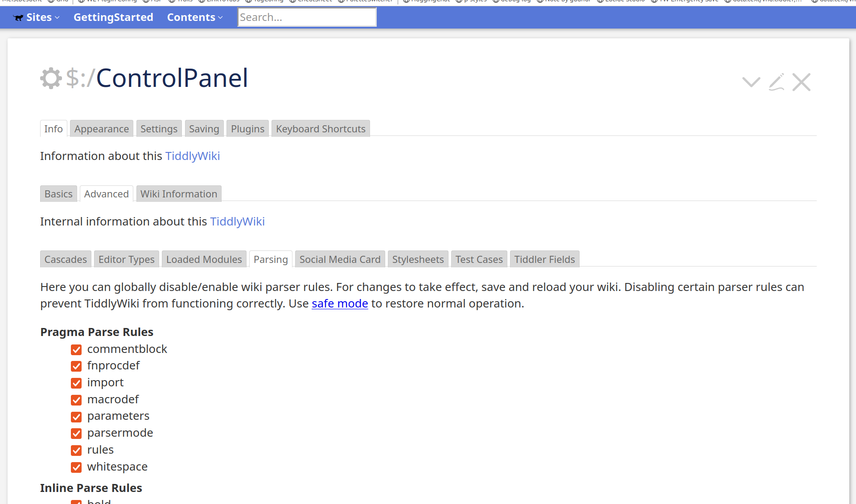The image size is (856, 504).
Task: Open the Contents dropdown menu
Action: 195,17
